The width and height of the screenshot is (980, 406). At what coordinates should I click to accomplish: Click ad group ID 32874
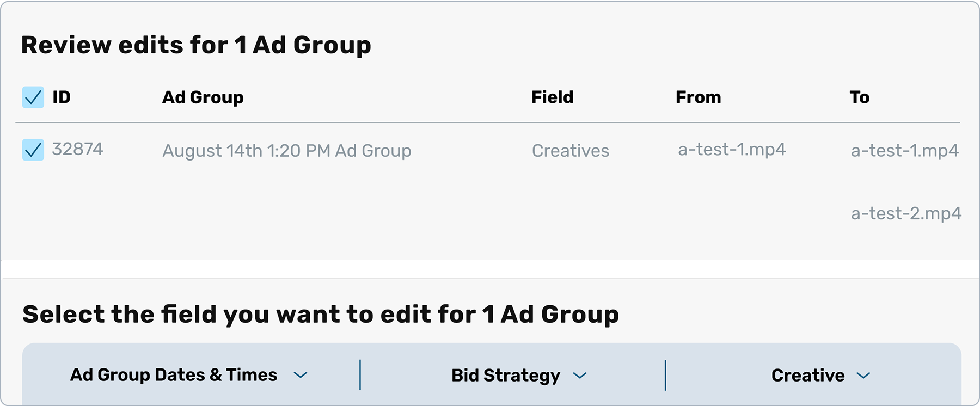click(77, 149)
